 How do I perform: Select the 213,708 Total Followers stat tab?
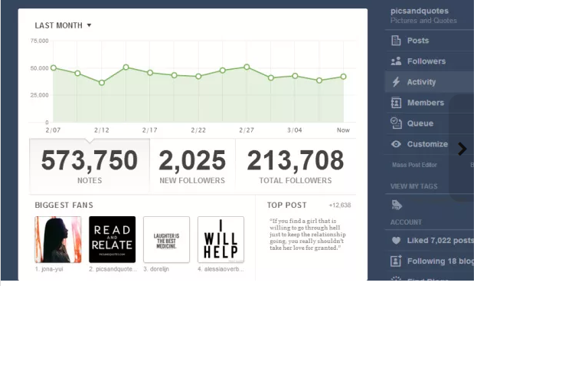click(x=296, y=166)
